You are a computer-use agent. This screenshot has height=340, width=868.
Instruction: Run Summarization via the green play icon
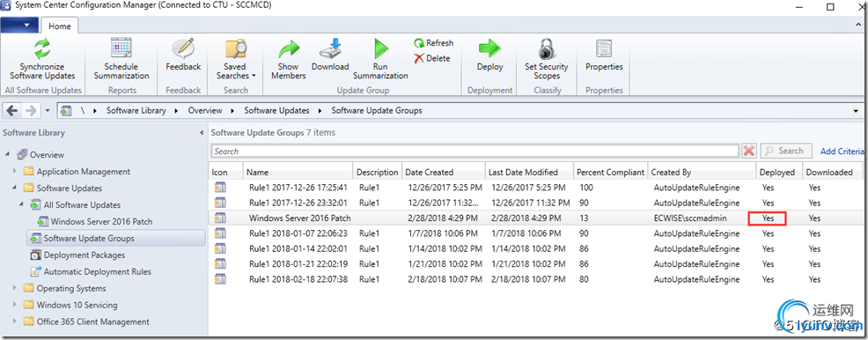pos(381,48)
